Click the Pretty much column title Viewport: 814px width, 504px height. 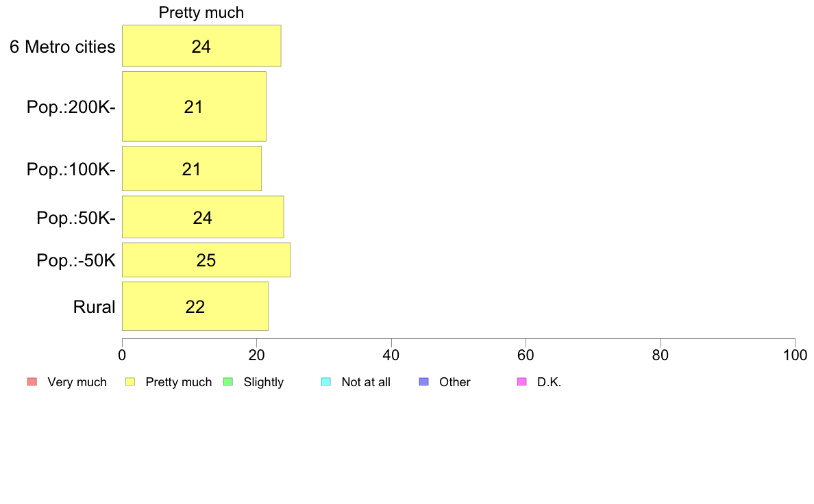point(201,12)
